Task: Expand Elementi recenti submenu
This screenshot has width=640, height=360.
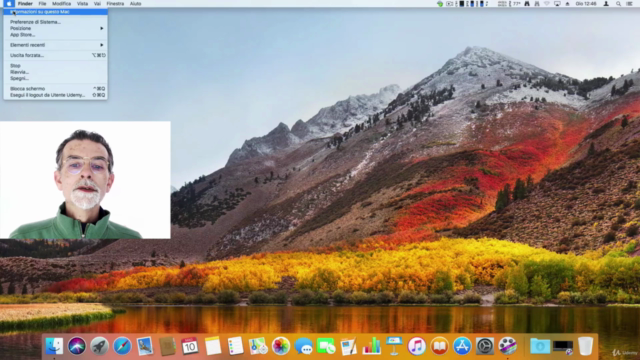Action: tap(56, 45)
